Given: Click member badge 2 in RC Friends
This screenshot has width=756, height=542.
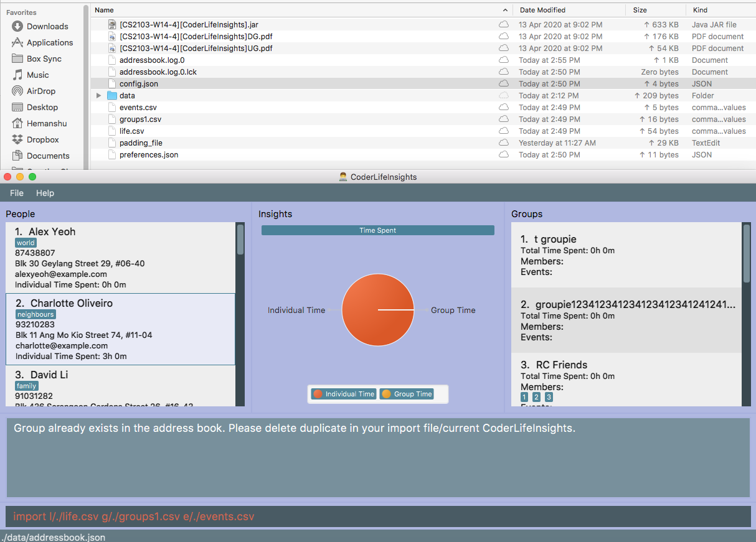Looking at the screenshot, I should pyautogui.click(x=536, y=397).
